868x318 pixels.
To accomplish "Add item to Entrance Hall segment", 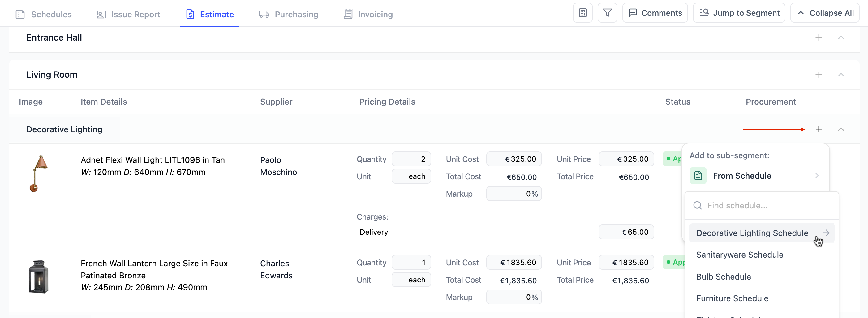I will click(x=819, y=37).
